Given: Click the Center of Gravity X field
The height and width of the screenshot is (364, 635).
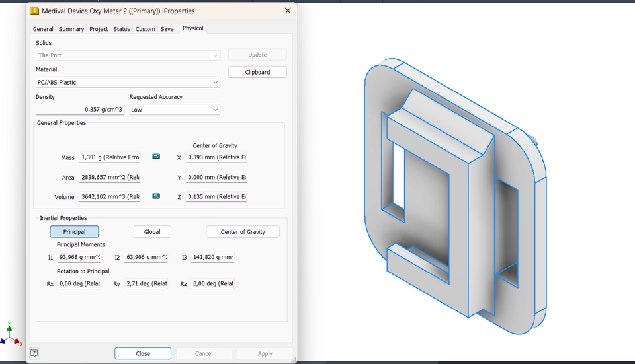Looking at the screenshot, I should coord(216,157).
